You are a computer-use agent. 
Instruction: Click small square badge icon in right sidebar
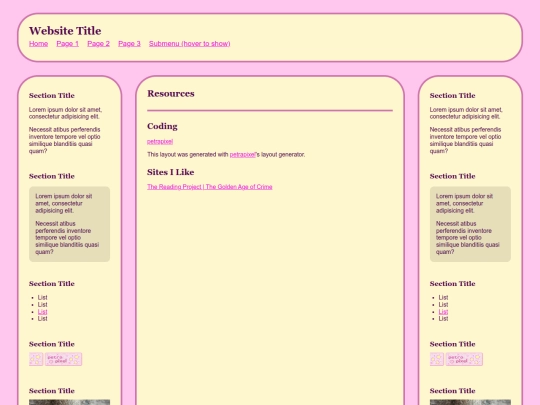[437, 359]
